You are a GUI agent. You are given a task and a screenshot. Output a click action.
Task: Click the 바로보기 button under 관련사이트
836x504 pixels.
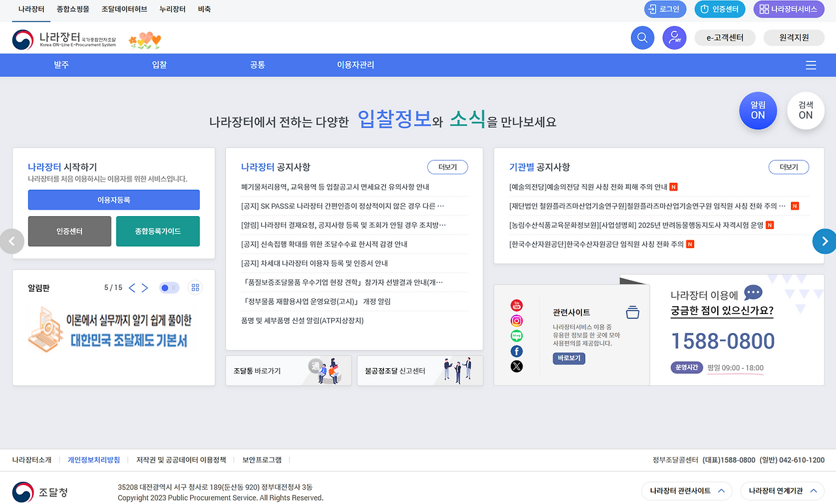coord(569,358)
